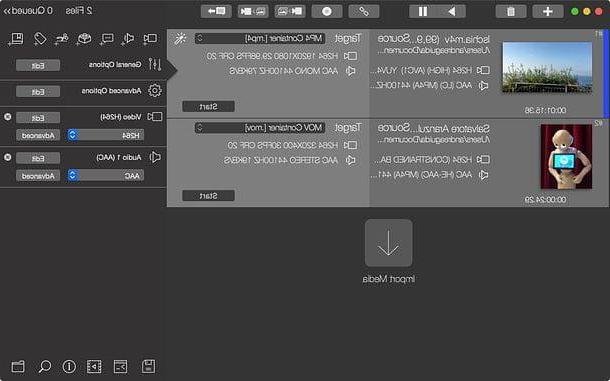Click the magic wand icon beside MP4 Container
This screenshot has height=381, width=610.
[180, 38]
